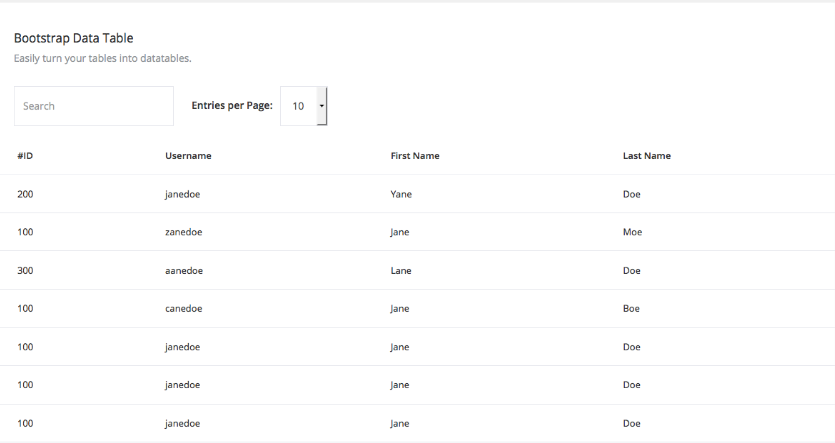This screenshot has width=835, height=443.
Task: Click the username zanedoe
Action: click(x=184, y=232)
